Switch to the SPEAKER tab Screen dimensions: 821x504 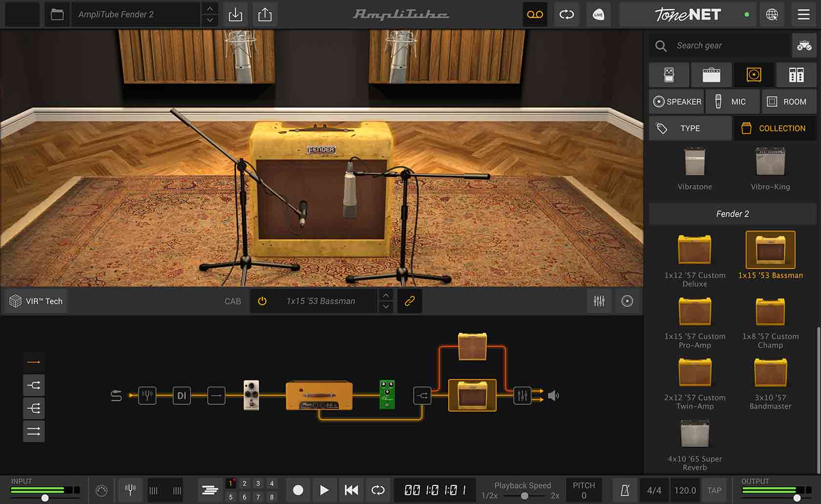(677, 102)
